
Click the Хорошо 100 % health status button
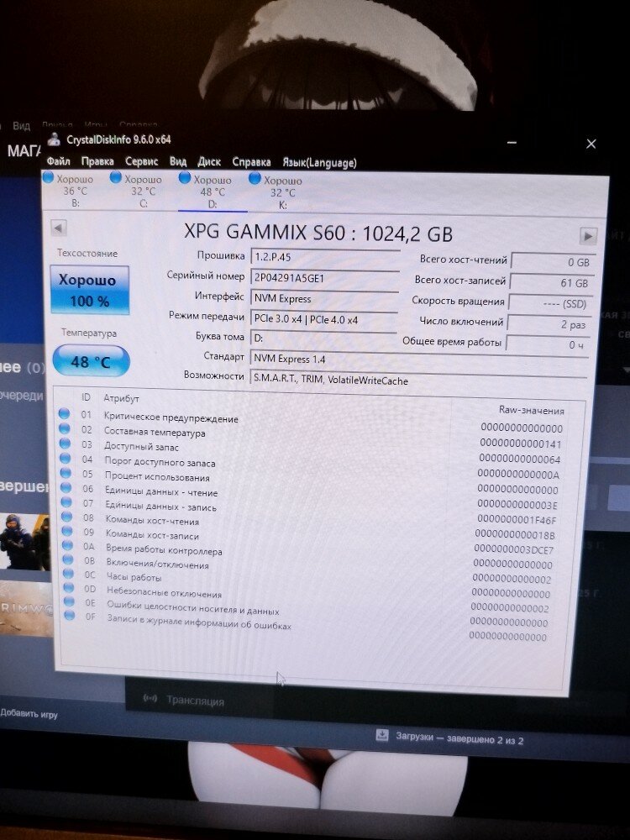[90, 290]
